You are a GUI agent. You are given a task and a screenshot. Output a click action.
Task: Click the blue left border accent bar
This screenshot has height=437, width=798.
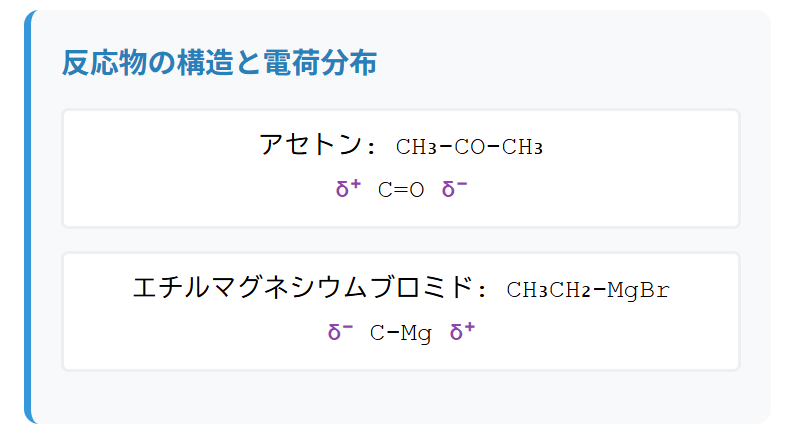click(28, 217)
